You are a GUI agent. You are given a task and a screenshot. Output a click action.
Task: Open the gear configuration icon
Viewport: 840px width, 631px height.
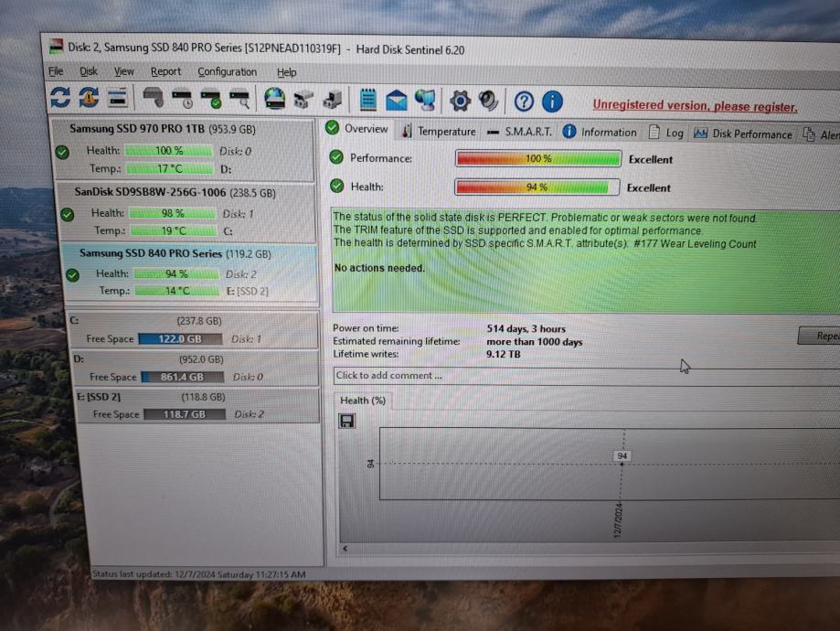(460, 101)
